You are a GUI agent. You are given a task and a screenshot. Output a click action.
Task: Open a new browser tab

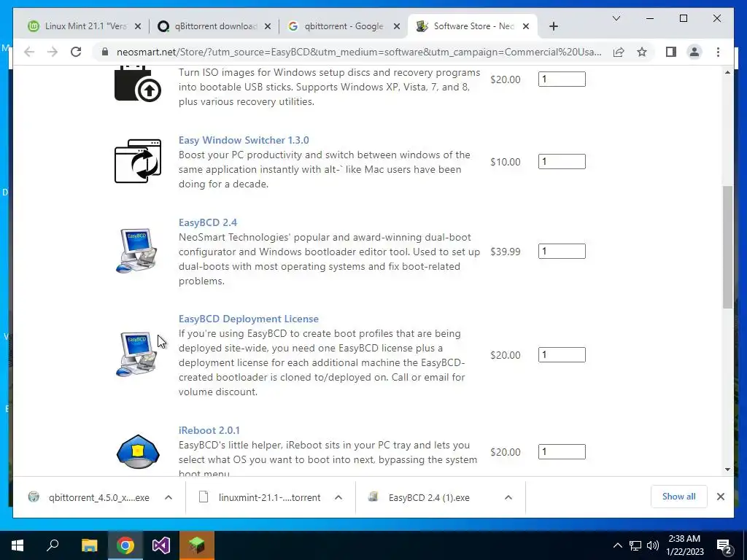[553, 26]
